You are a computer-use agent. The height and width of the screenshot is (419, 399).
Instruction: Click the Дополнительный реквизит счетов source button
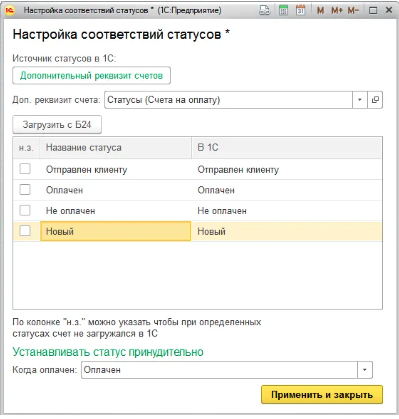point(91,76)
